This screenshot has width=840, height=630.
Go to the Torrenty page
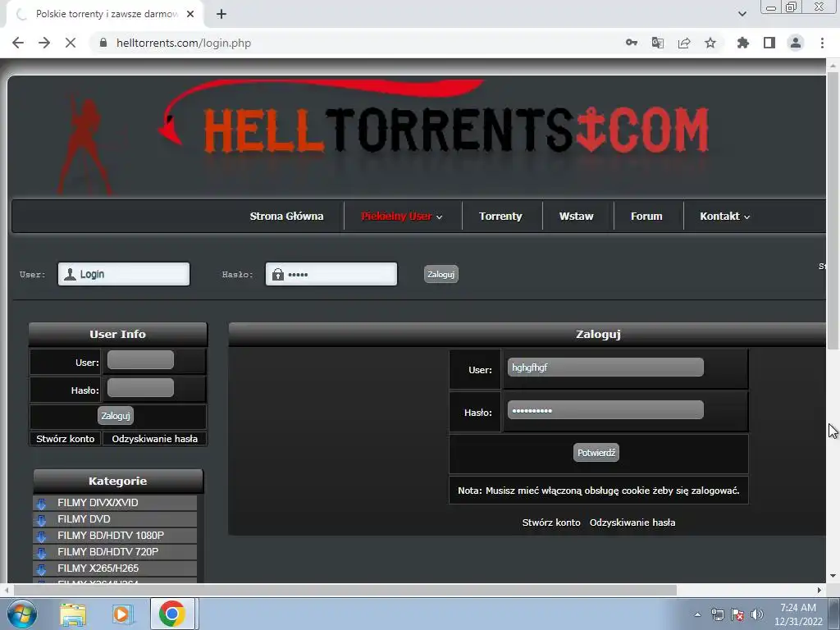click(x=500, y=217)
